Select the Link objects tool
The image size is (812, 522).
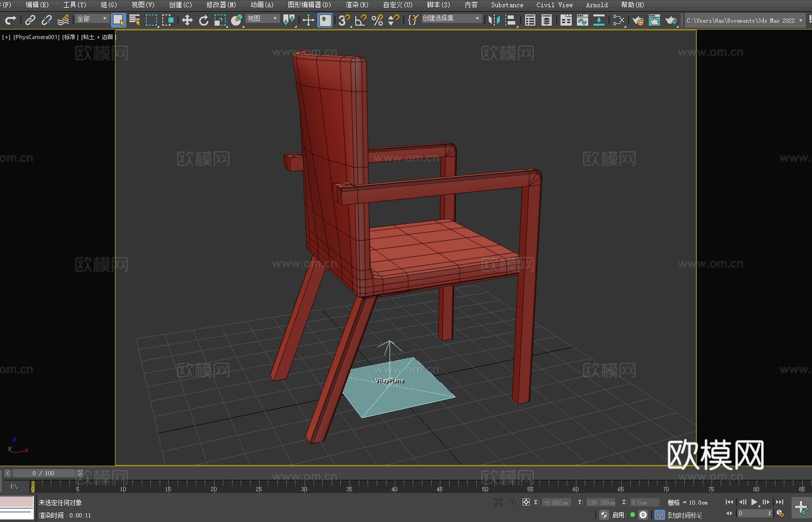30,20
